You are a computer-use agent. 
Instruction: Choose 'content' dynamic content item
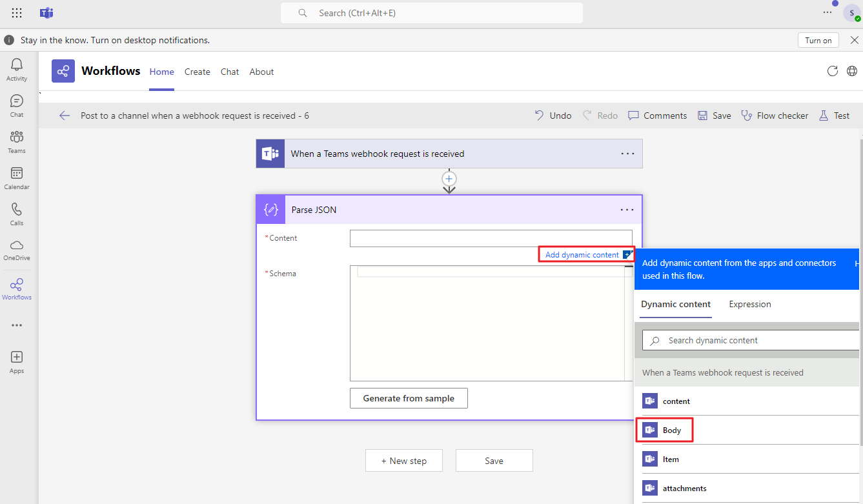pyautogui.click(x=747, y=401)
